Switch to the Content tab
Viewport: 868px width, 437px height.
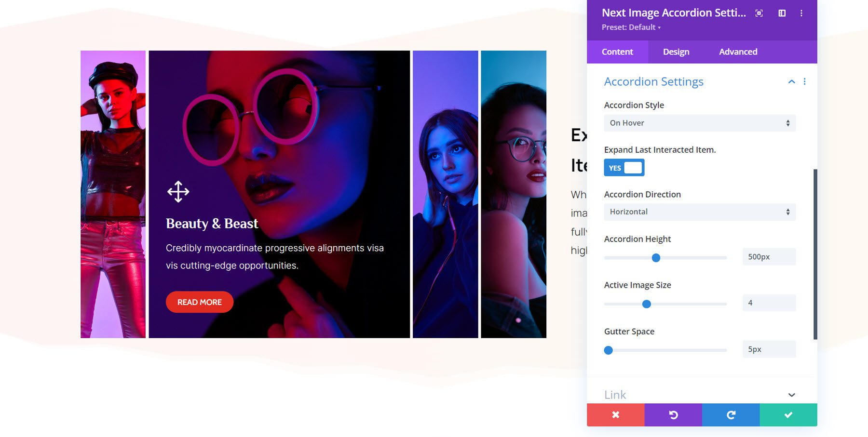click(617, 52)
